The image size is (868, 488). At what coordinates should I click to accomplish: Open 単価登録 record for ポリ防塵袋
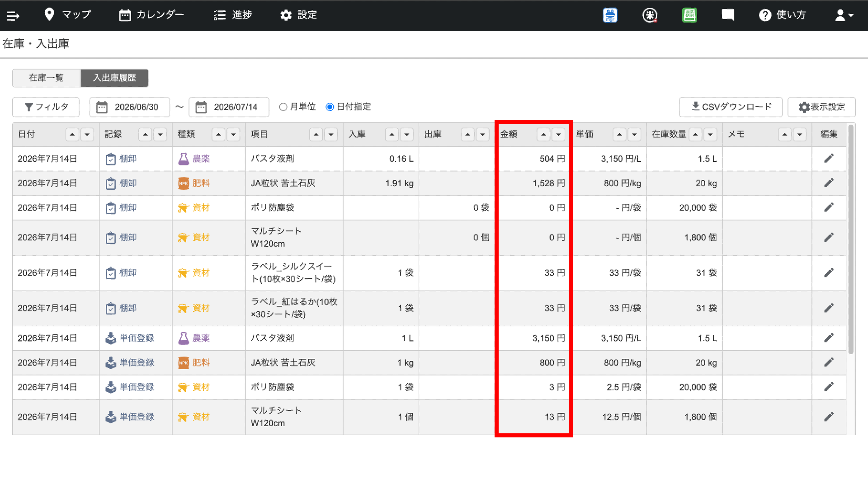(130, 387)
